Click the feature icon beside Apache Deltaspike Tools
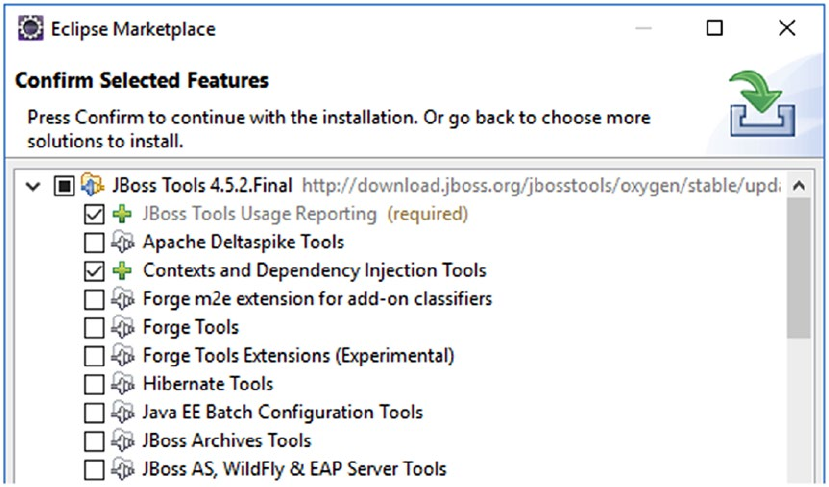The image size is (829, 487). click(x=123, y=243)
